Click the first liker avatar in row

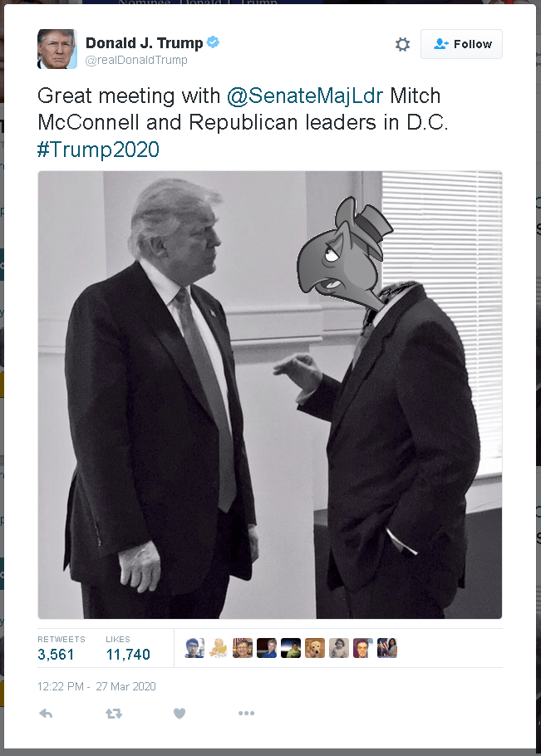click(194, 648)
